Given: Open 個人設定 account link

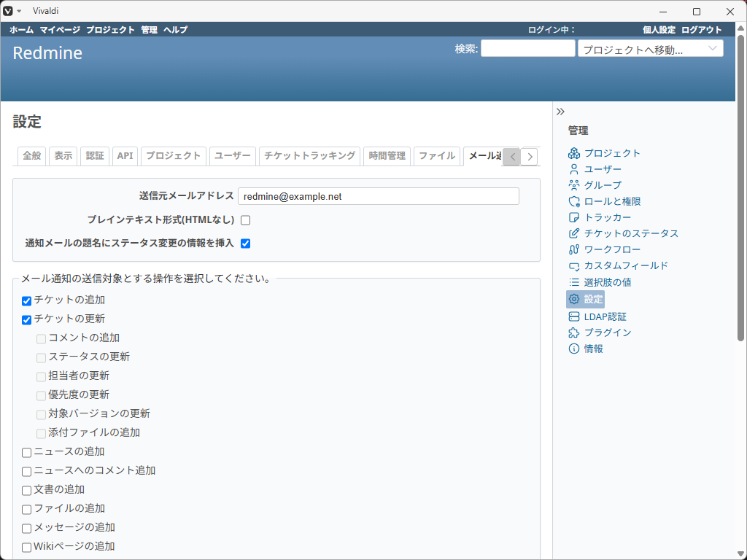Looking at the screenshot, I should click(x=659, y=29).
